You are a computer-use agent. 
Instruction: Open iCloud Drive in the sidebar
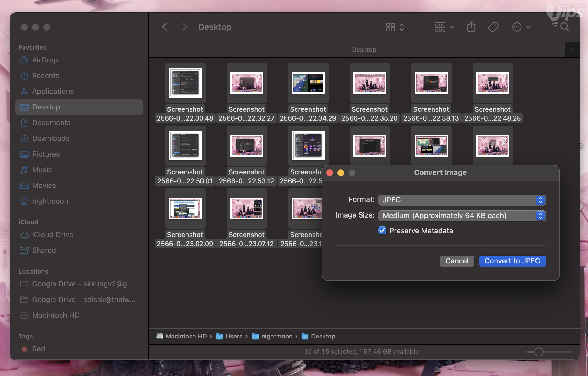pos(53,235)
